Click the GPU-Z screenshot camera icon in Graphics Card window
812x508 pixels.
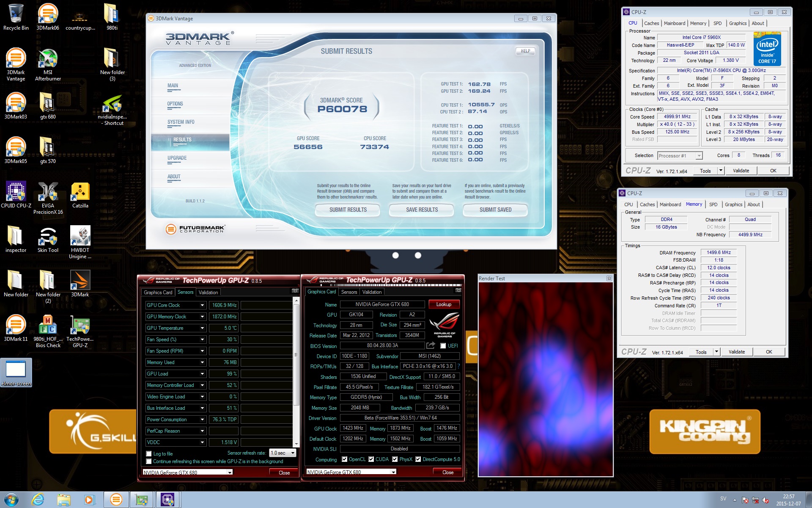(x=458, y=291)
